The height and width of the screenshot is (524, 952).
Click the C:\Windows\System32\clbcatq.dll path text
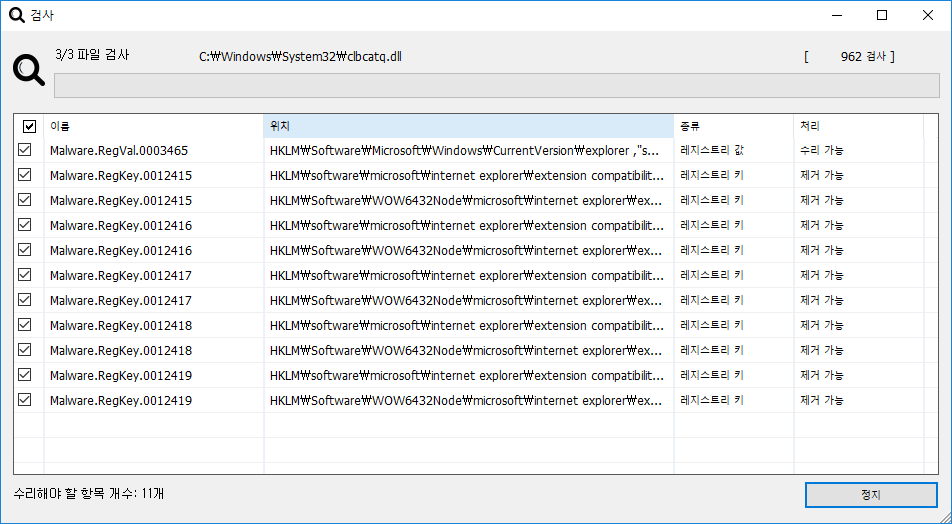click(x=301, y=57)
